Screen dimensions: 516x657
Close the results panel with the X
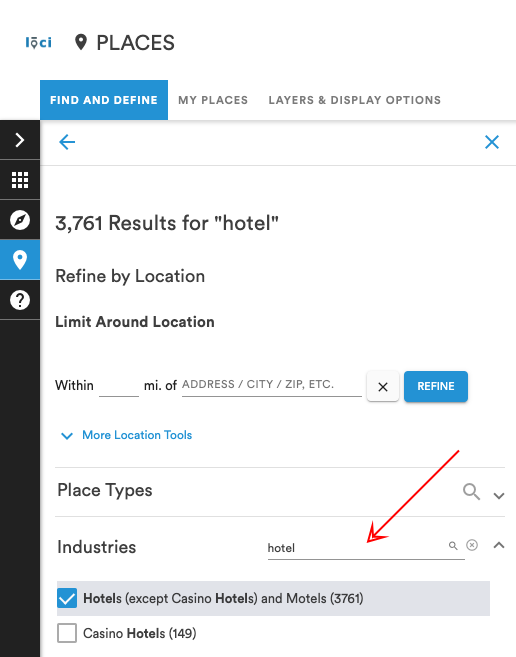[492, 142]
